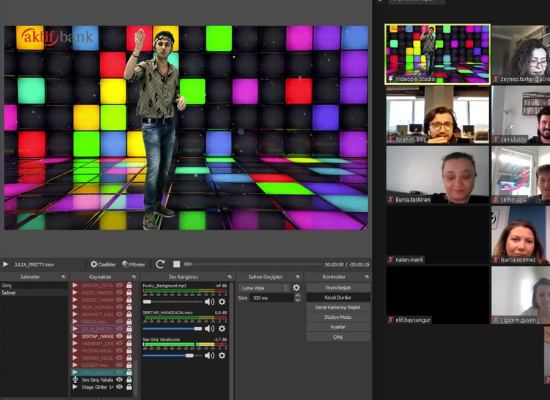The height and width of the screenshot is (400, 550).
Task: Pop out the Kaynaklar dock panel
Action: (134, 277)
